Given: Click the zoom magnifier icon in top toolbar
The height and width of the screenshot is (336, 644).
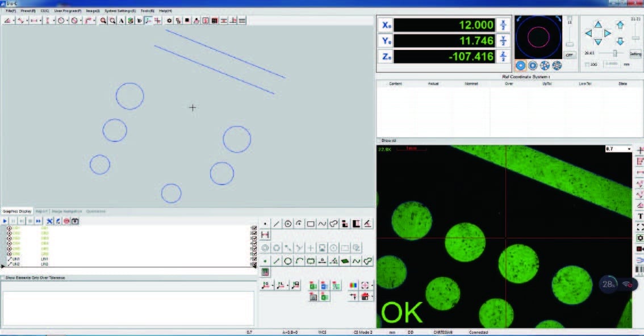Looking at the screenshot, I should pyautogui.click(x=103, y=20).
